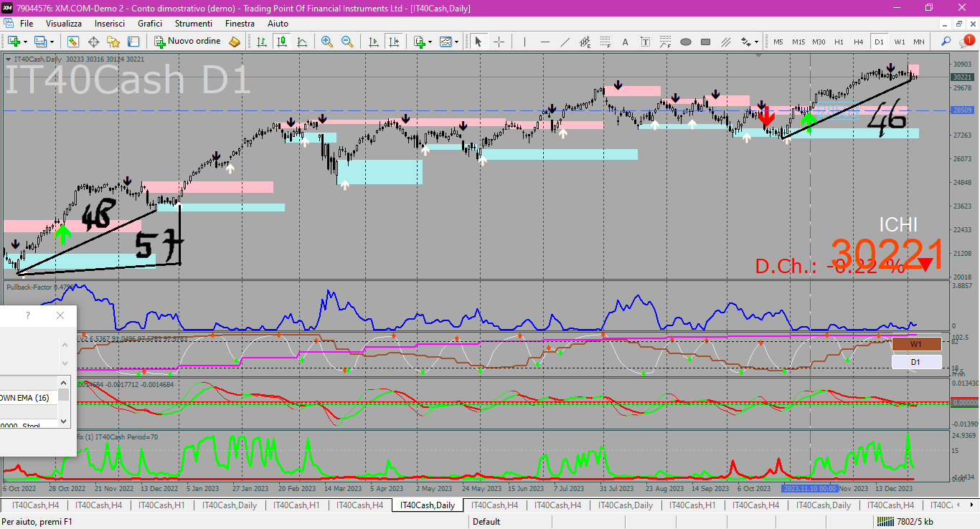The image size is (980, 529).
Task: Open the Grafici menu
Action: (x=150, y=24)
